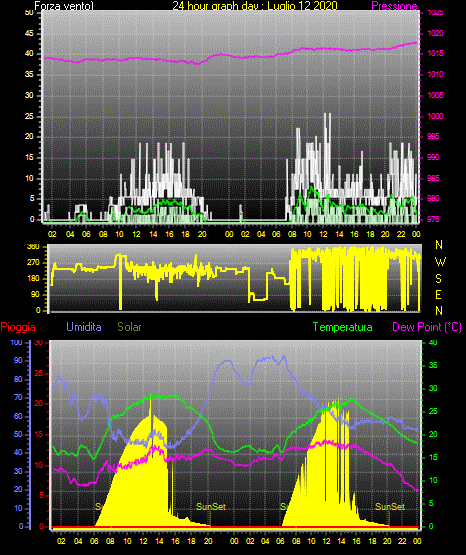Image resolution: width=466 pixels, height=555 pixels.
Task: Select the 360 wind direction axis value
Action: click(33, 247)
